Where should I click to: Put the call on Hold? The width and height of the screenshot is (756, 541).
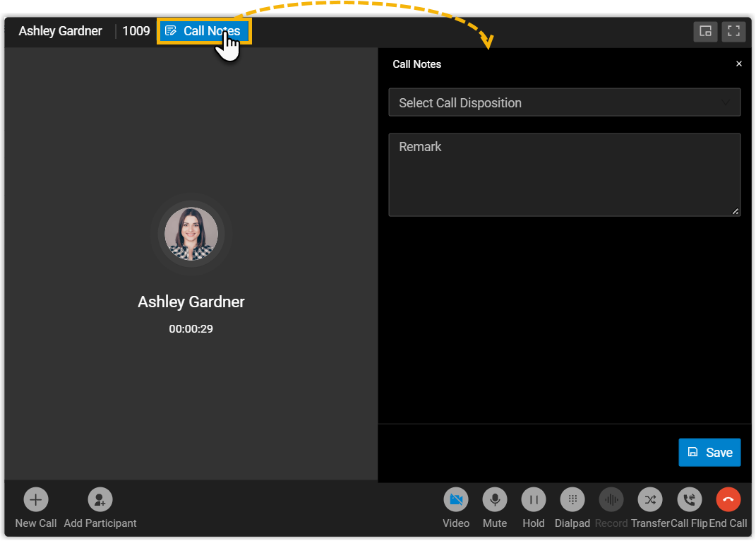click(x=534, y=500)
